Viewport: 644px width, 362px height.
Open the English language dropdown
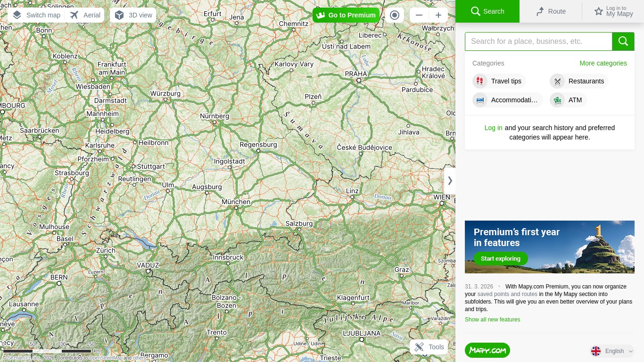point(612,351)
